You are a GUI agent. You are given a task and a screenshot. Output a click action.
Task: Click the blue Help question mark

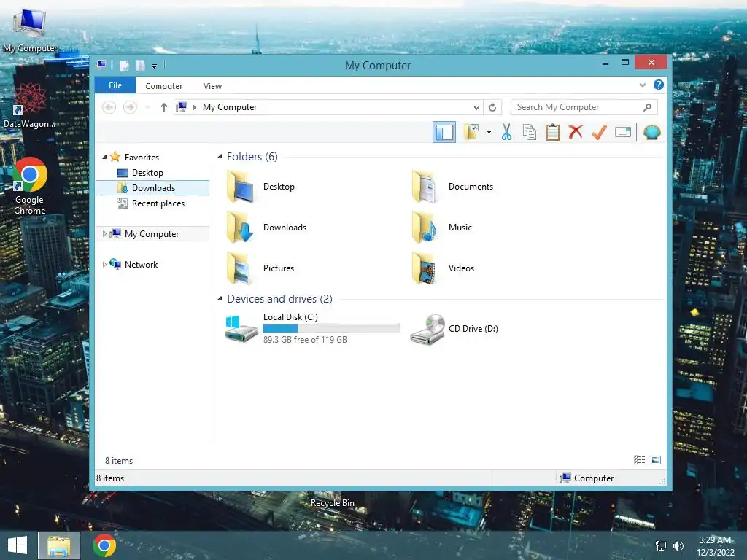coord(659,85)
